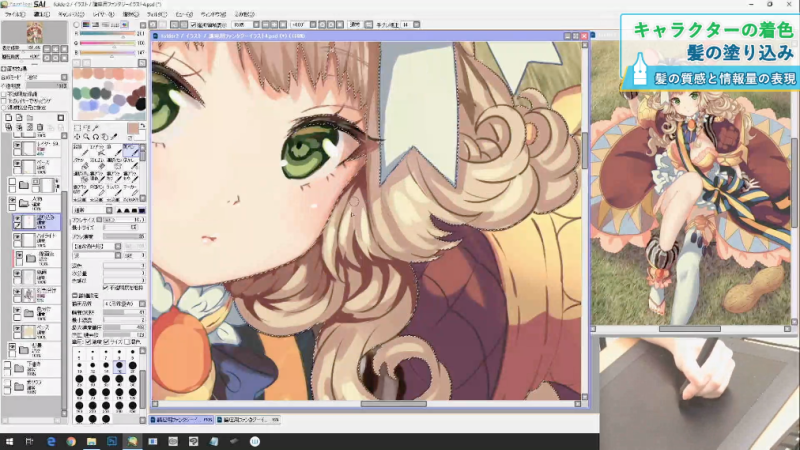
Task: Select the lasso selection tool
Action: 87,128
